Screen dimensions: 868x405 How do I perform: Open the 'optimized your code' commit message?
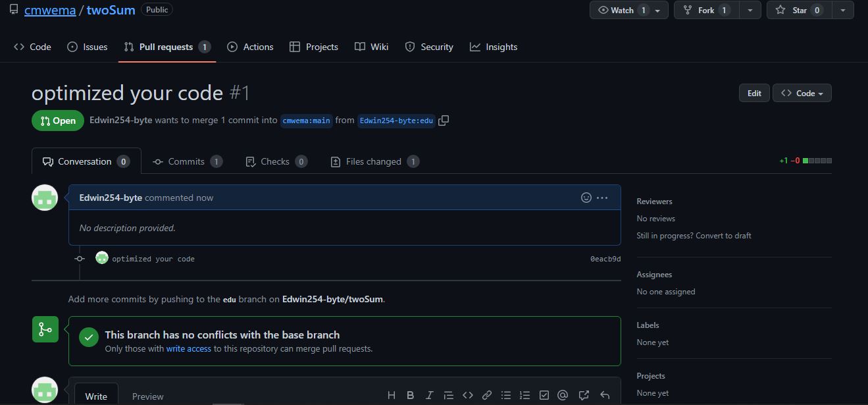click(153, 259)
